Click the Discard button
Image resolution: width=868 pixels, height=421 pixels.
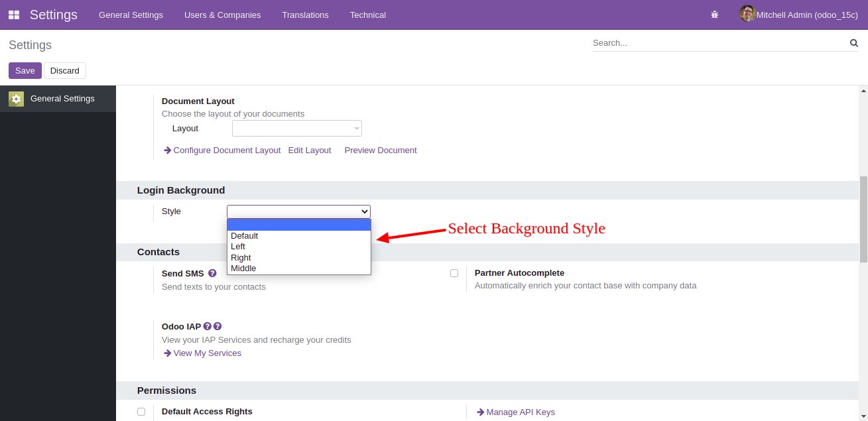click(x=65, y=71)
